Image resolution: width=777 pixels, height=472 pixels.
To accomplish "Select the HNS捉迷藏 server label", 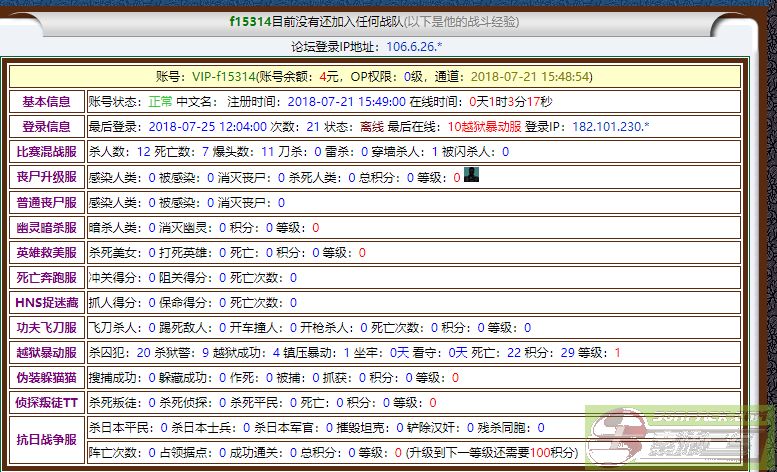I will coord(46,302).
